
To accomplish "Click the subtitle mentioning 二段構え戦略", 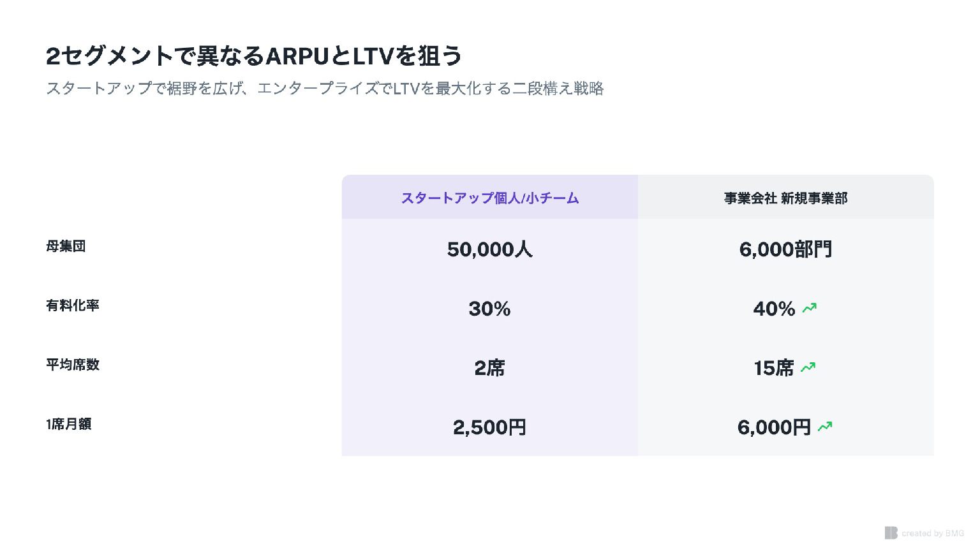I will (325, 88).
